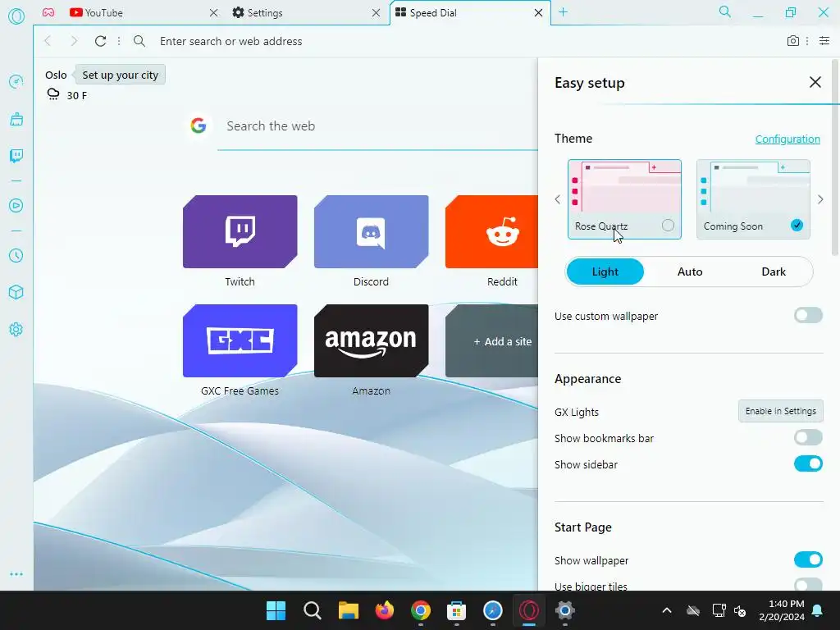Click Set up your city button
The height and width of the screenshot is (630, 840).
coord(121,75)
